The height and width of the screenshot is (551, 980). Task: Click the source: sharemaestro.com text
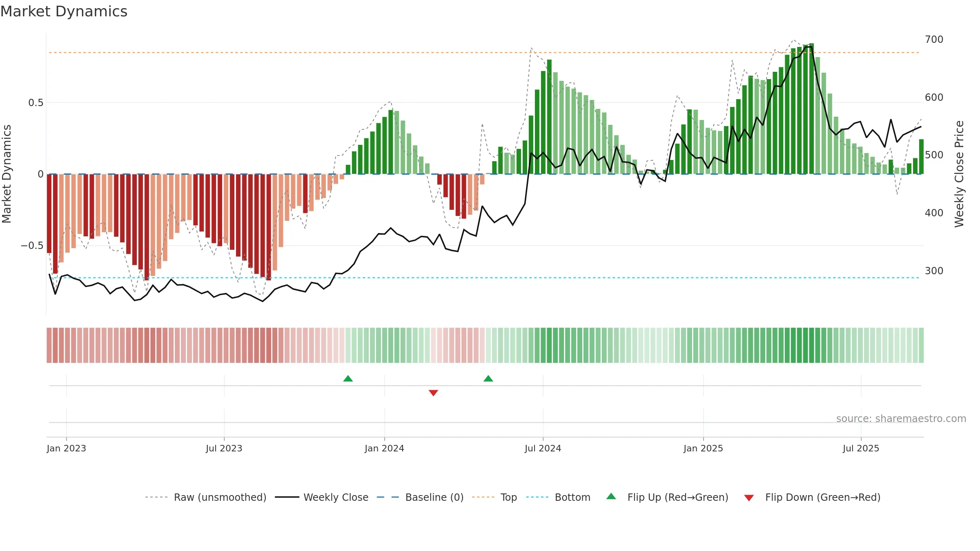901,418
